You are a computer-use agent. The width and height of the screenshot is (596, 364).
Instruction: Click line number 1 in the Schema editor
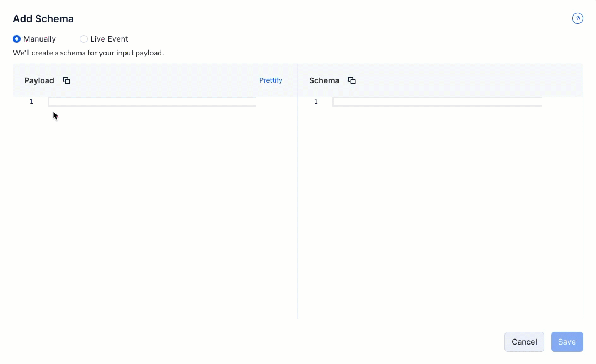tap(316, 102)
